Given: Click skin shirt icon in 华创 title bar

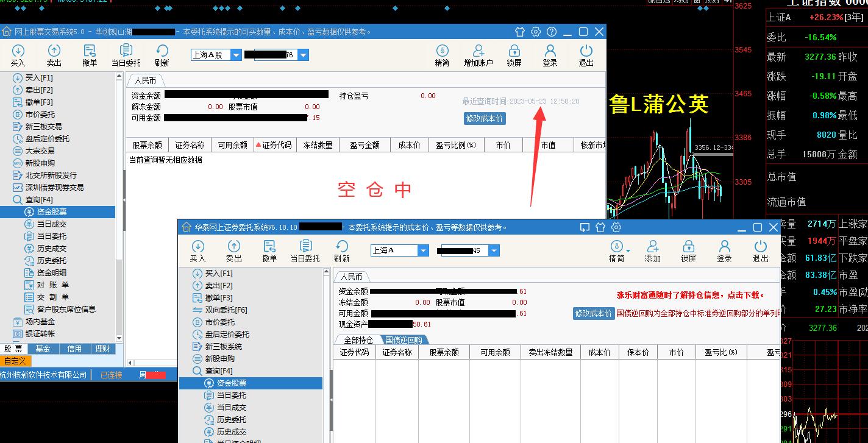Looking at the screenshot, I should tap(520, 32).
